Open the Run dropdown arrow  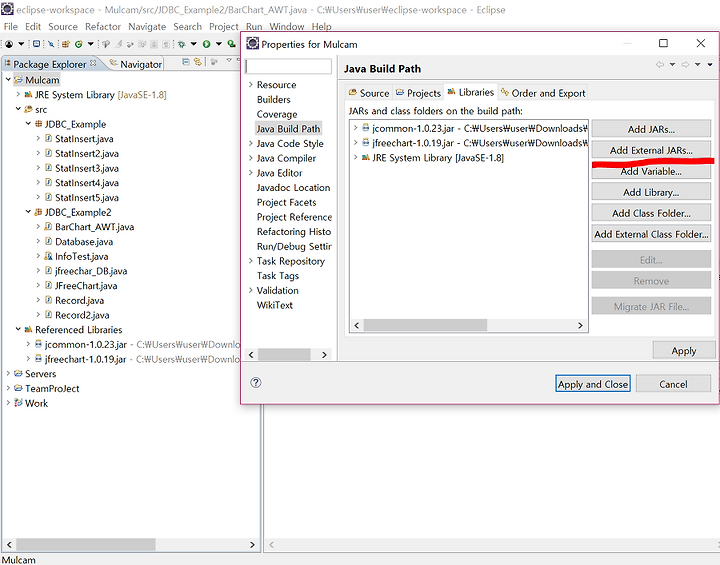[219, 44]
